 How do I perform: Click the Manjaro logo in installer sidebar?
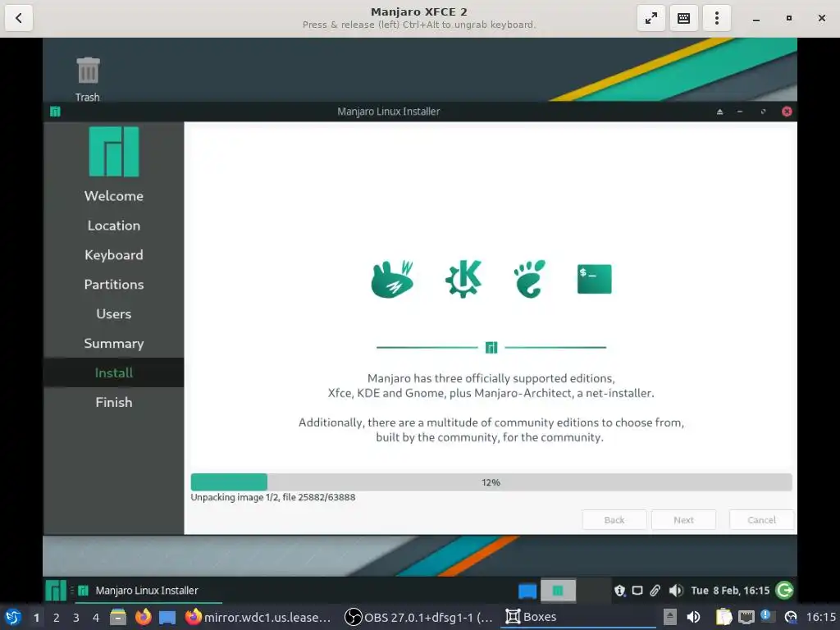[113, 152]
